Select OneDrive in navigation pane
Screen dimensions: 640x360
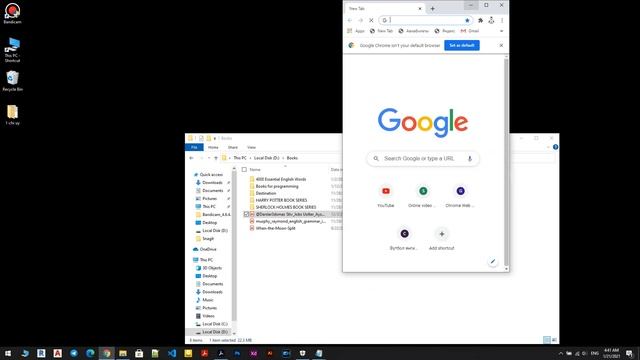[x=208, y=249]
